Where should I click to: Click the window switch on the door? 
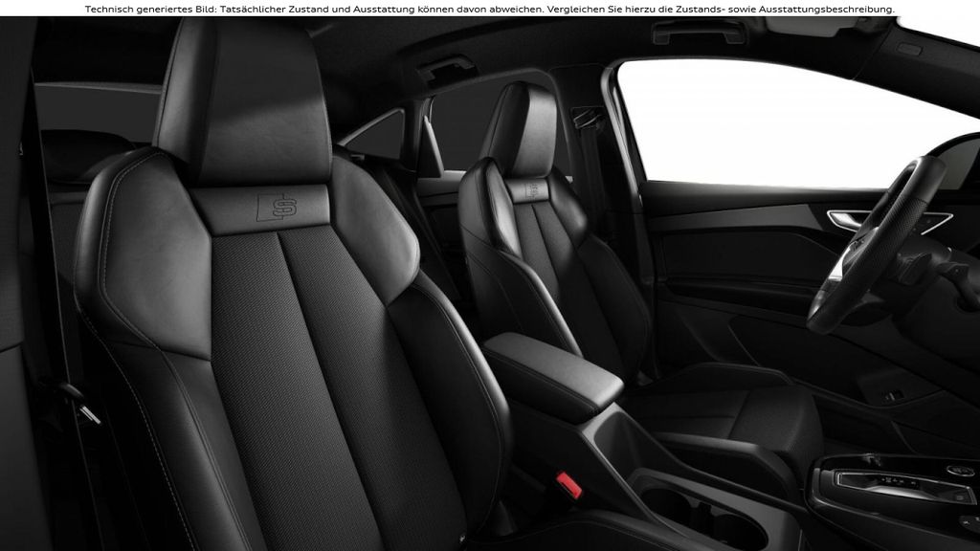(x=891, y=393)
